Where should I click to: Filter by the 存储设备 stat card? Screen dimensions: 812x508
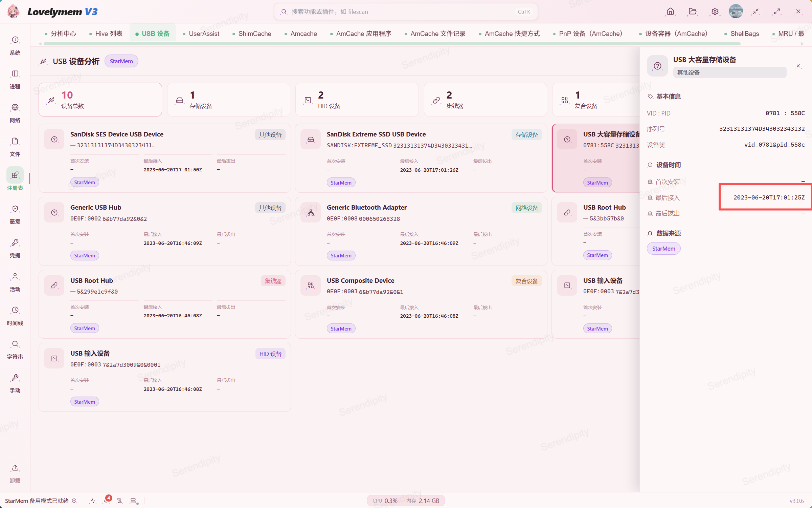pos(228,100)
